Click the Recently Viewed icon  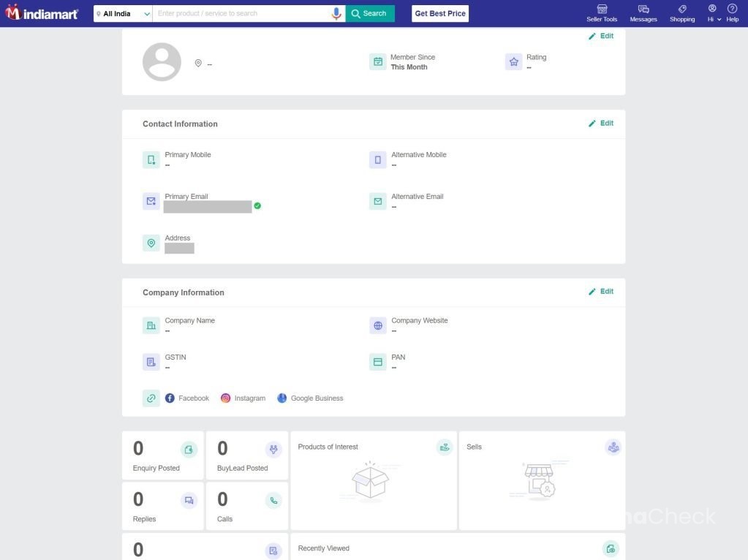pyautogui.click(x=611, y=549)
